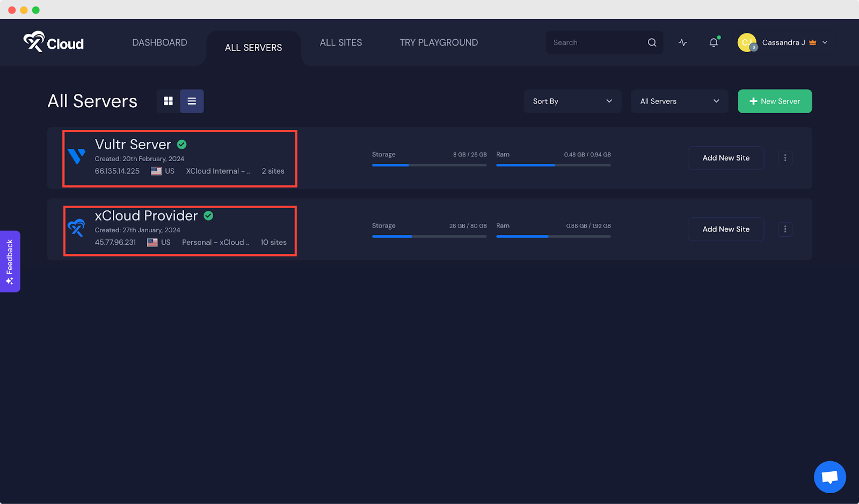The image size is (859, 504).
Task: Open the activity monitor icon near search
Action: click(682, 42)
